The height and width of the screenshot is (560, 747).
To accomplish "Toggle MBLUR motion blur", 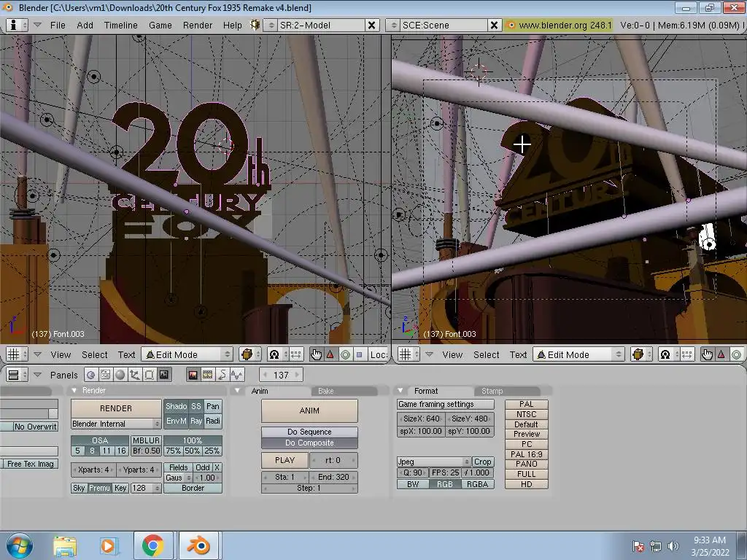I will click(146, 440).
